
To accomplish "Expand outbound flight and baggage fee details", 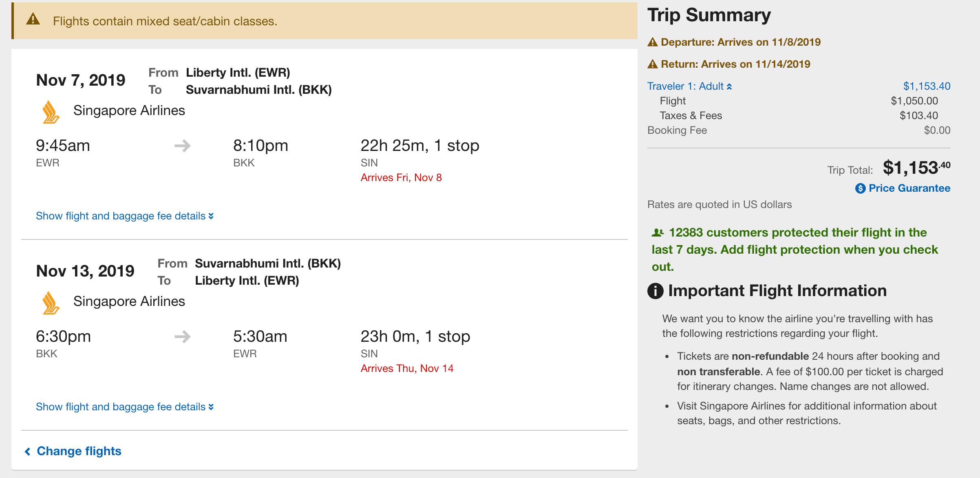I will click(x=124, y=216).
